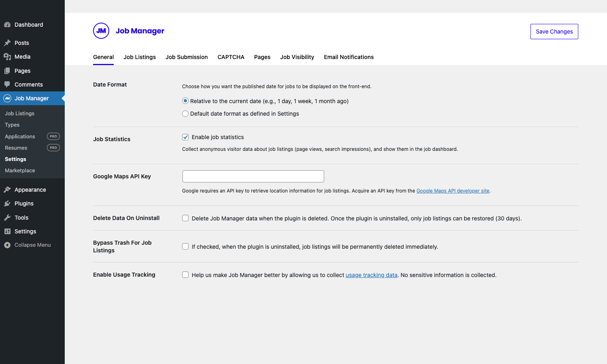
Task: Open the Email Notifications tab
Action: click(x=349, y=57)
